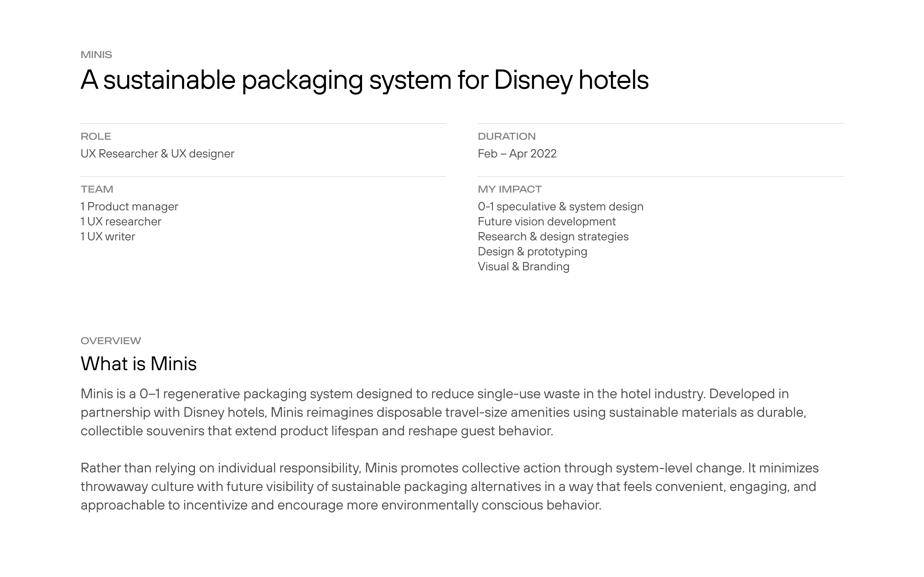924x577 pixels.
Task: Click the paragraph starting Minis is a 0–1
Action: (x=442, y=412)
